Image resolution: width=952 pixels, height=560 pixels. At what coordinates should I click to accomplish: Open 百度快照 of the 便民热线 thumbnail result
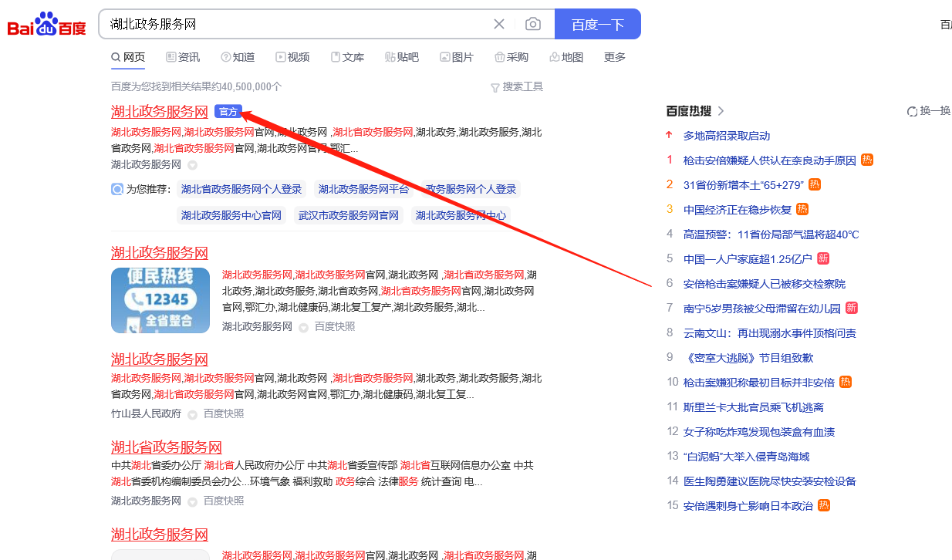pyautogui.click(x=335, y=327)
